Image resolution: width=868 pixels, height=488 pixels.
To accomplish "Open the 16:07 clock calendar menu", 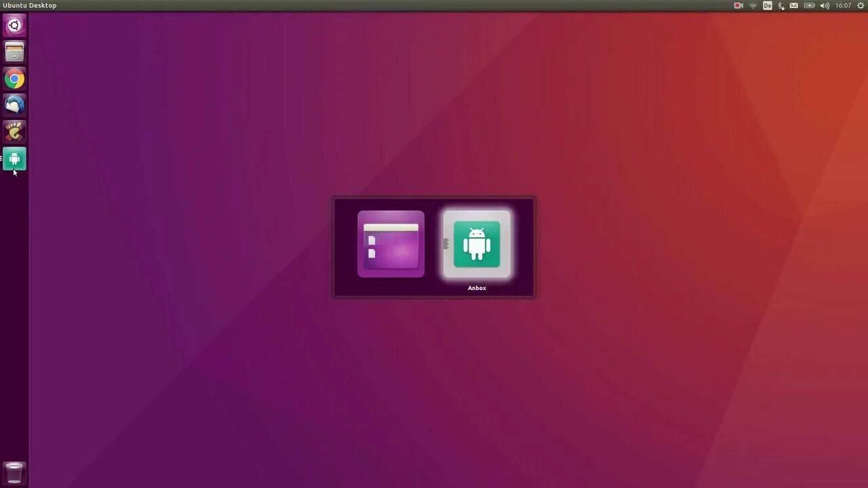I will [843, 5].
